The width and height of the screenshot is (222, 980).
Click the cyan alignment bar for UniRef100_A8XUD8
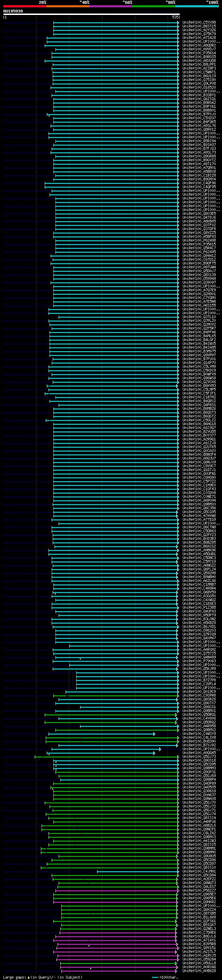click(x=112, y=60)
